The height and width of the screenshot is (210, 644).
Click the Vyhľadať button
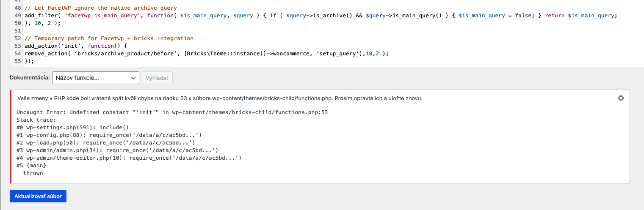click(x=157, y=78)
